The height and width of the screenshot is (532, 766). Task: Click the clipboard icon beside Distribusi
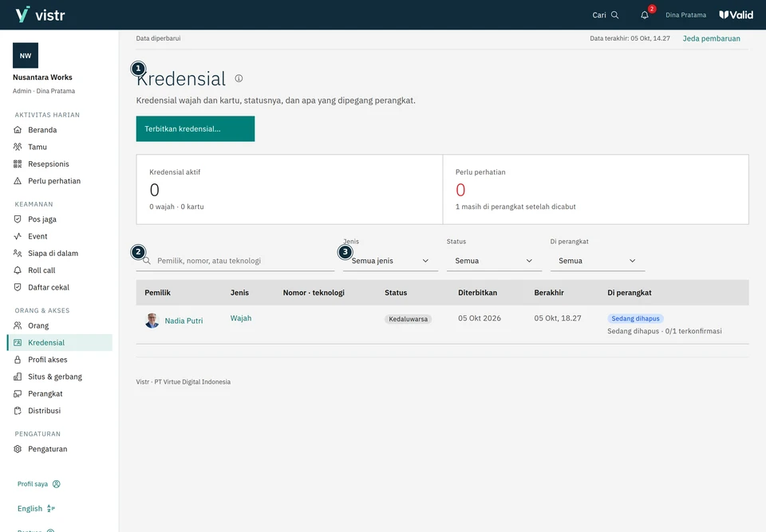(18, 411)
